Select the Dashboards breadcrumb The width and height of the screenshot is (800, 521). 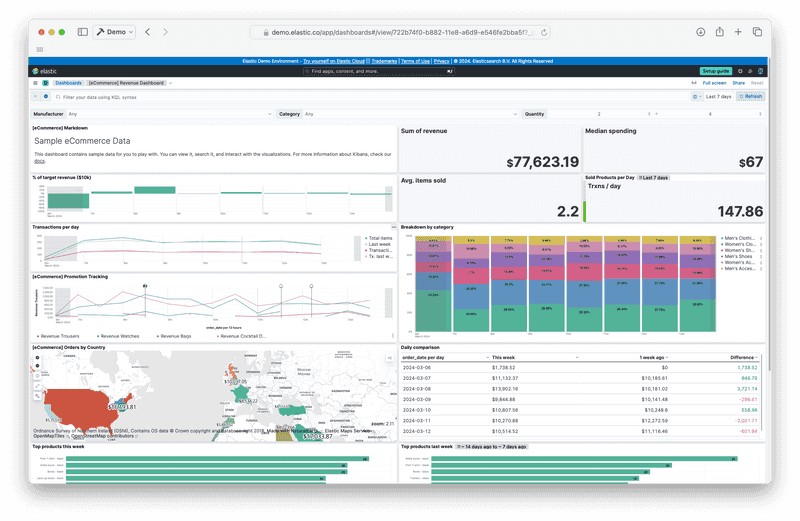coord(68,83)
